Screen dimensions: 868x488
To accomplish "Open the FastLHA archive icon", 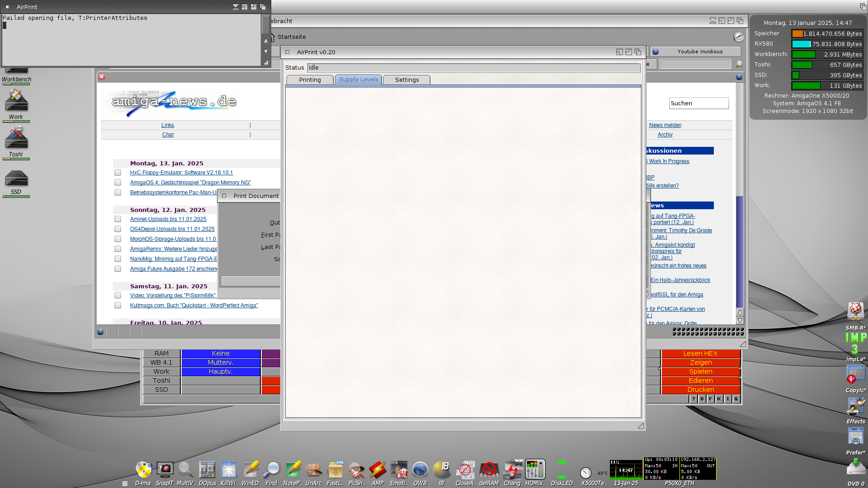I will point(335,470).
